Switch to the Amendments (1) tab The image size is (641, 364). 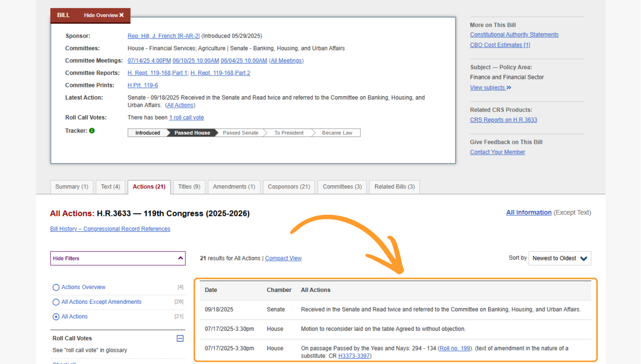[234, 187]
